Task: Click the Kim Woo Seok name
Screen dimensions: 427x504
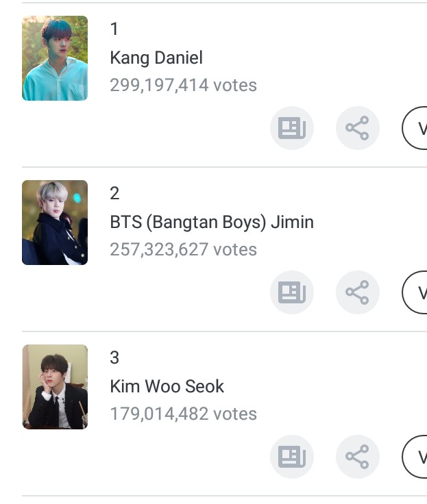Action: coord(167,386)
